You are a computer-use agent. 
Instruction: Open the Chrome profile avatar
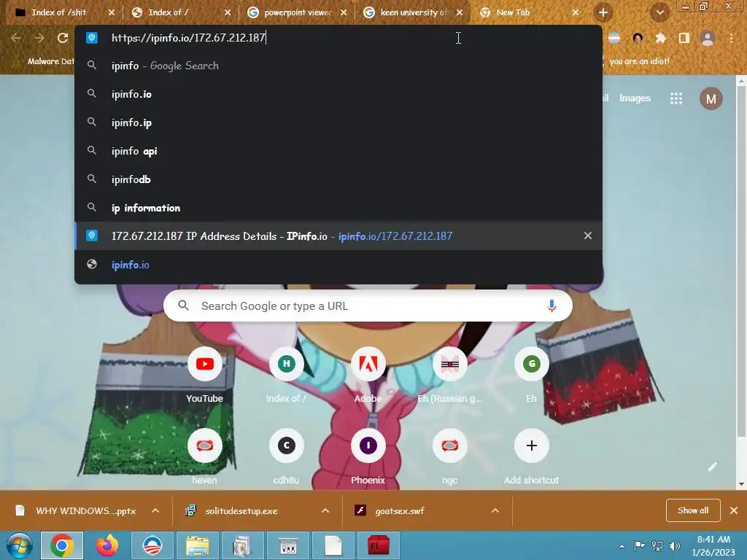[x=708, y=38]
